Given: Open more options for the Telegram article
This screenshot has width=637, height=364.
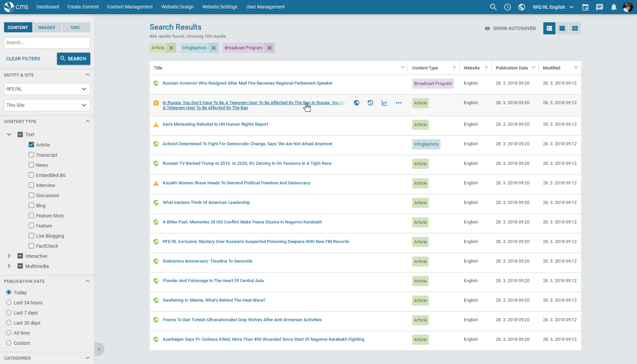Looking at the screenshot, I should point(399,103).
